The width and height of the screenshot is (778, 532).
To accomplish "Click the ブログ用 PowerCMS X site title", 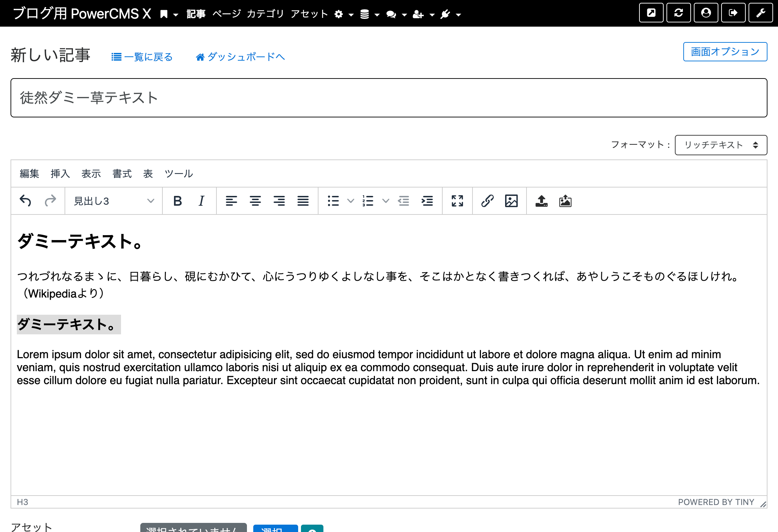I will (82, 14).
